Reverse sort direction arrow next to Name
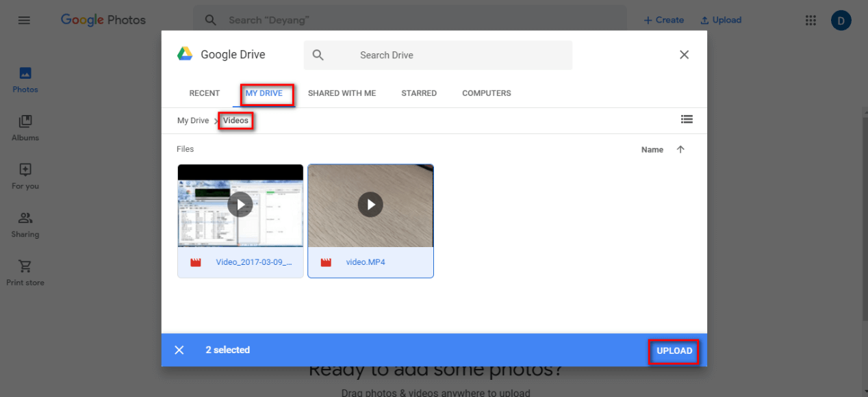868x397 pixels. (680, 149)
